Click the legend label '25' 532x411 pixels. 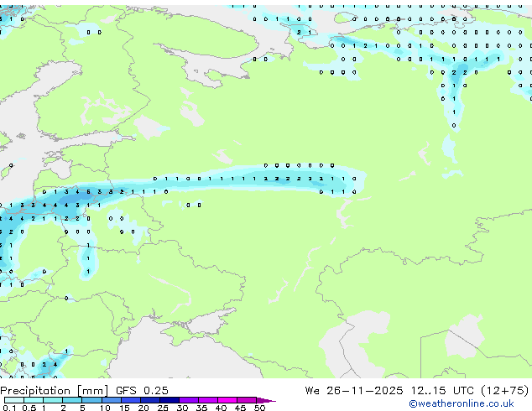(x=163, y=408)
